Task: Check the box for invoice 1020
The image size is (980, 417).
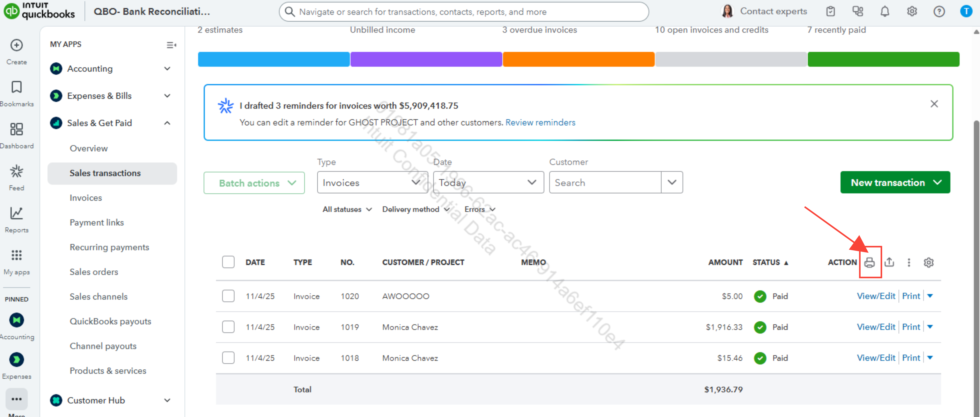Action: pos(228,296)
